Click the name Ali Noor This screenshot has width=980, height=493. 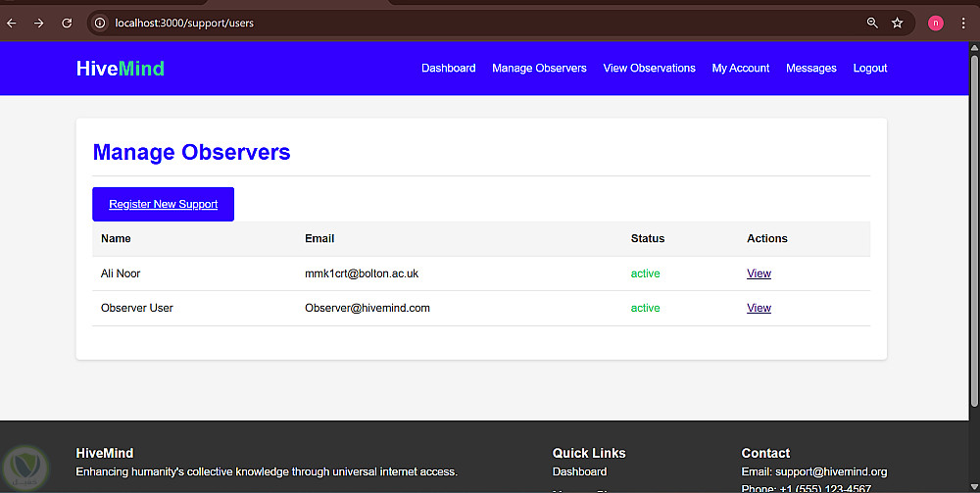pyautogui.click(x=121, y=273)
